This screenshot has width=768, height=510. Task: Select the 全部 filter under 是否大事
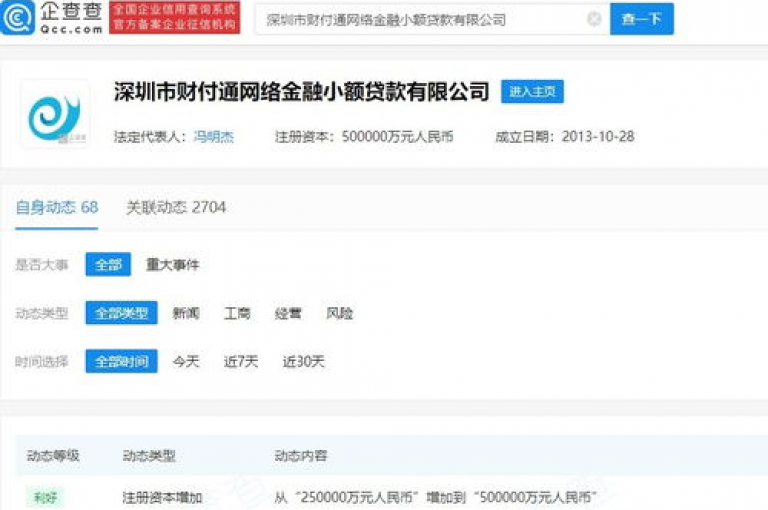[108, 265]
